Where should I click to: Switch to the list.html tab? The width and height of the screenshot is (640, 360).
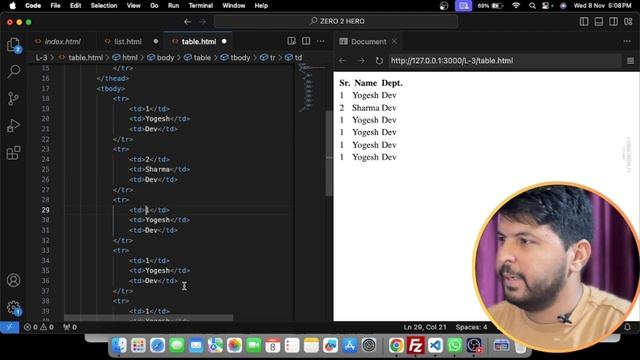coord(128,41)
